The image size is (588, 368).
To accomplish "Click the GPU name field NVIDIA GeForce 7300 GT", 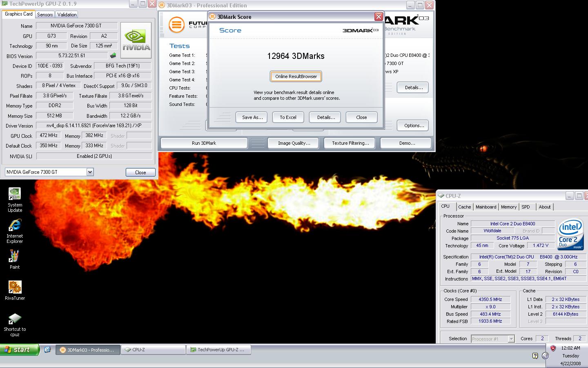I will click(76, 26).
